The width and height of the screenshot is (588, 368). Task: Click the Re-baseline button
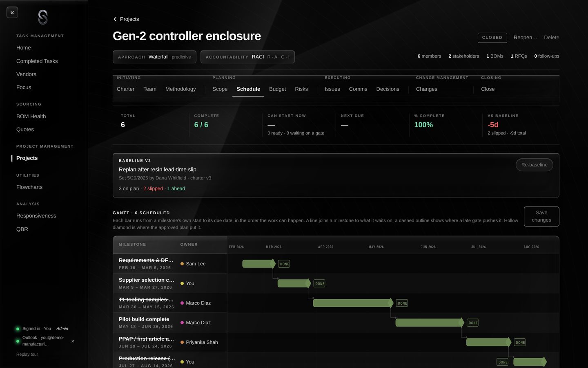(534, 165)
